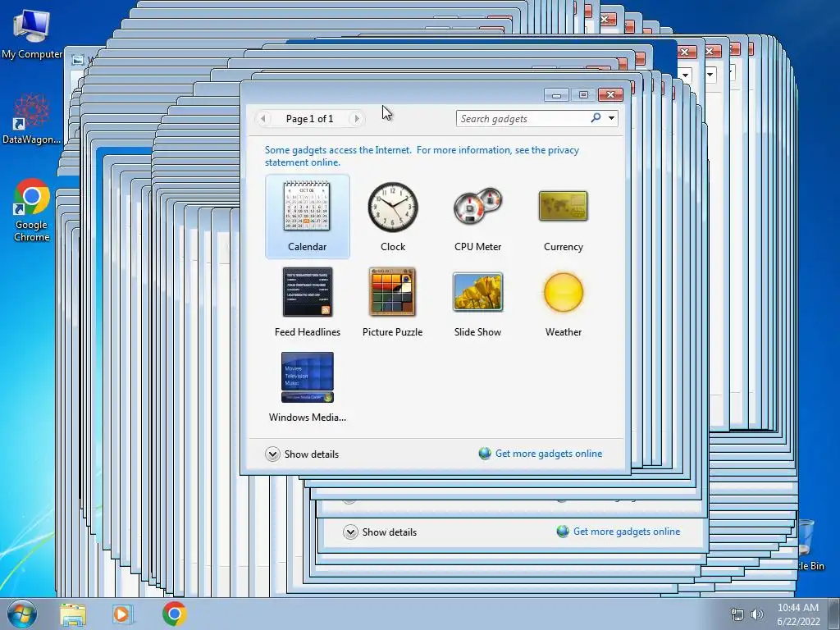Open the Recycle Bin icon
840x630 pixels.
pos(808,545)
